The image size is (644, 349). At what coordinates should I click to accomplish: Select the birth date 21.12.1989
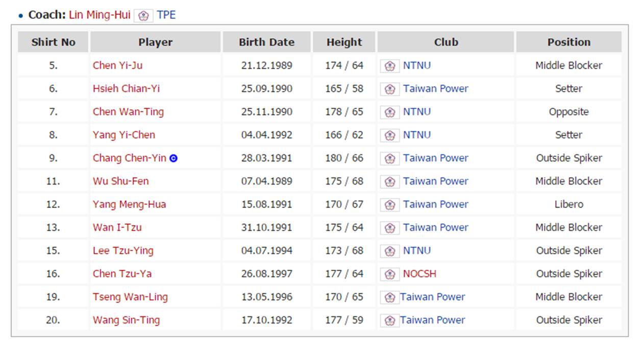(267, 65)
